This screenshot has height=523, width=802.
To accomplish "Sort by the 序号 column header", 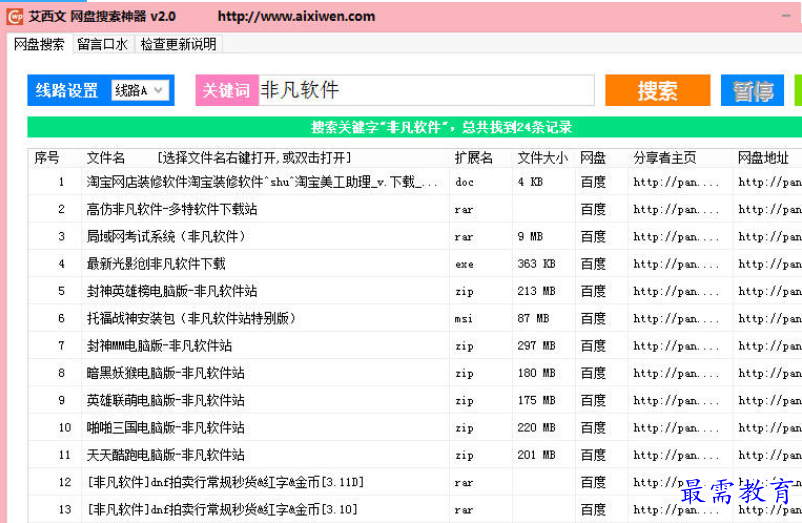I will tap(47, 158).
